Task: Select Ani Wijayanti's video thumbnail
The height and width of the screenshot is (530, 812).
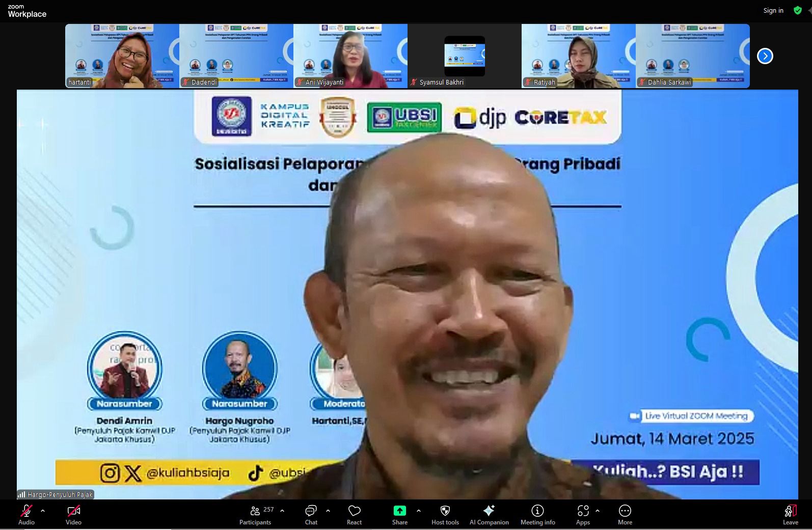Action: [x=350, y=56]
